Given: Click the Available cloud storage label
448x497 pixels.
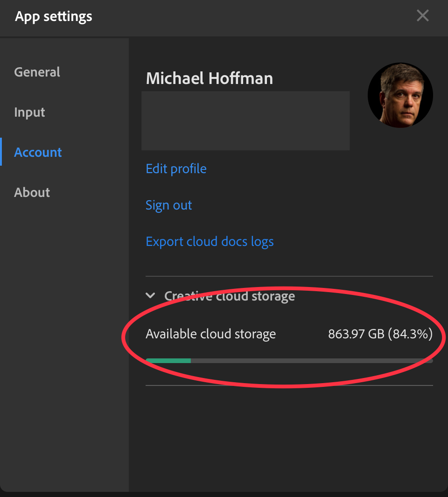Looking at the screenshot, I should pyautogui.click(x=210, y=334).
